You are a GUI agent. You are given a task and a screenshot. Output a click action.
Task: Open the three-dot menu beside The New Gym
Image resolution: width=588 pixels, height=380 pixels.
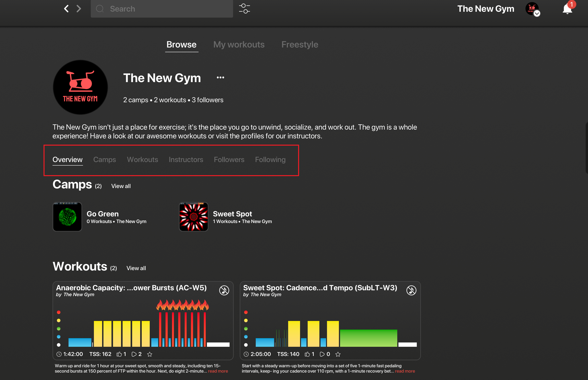220,77
